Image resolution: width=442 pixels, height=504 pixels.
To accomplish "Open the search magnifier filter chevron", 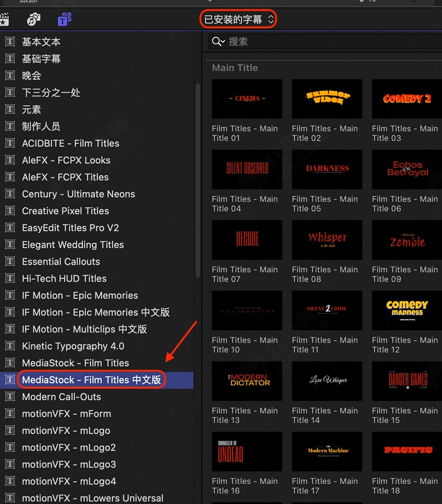I will click(218, 42).
